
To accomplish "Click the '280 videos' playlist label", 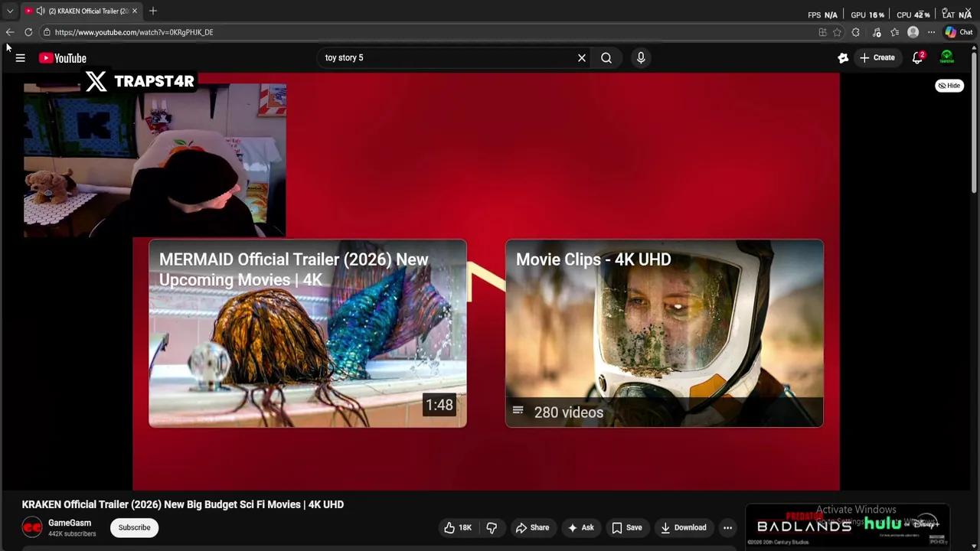I will tap(568, 412).
